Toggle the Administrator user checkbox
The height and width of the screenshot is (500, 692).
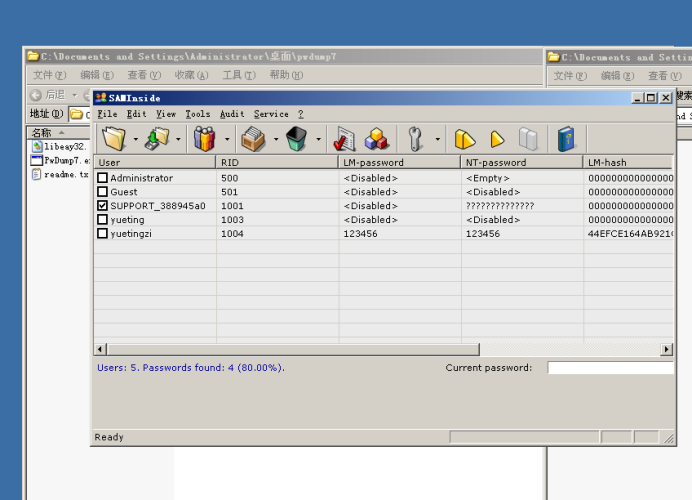(102, 178)
